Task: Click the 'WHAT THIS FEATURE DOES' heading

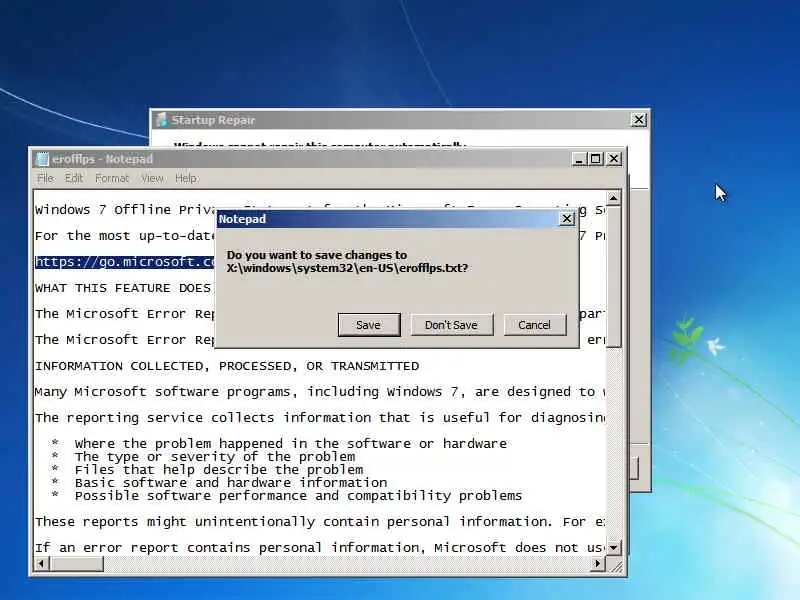Action: tap(122, 288)
